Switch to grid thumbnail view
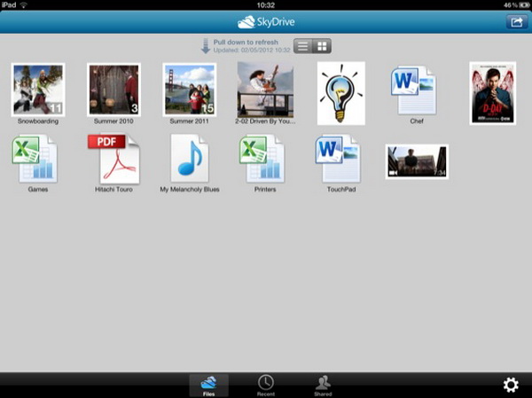 point(322,46)
